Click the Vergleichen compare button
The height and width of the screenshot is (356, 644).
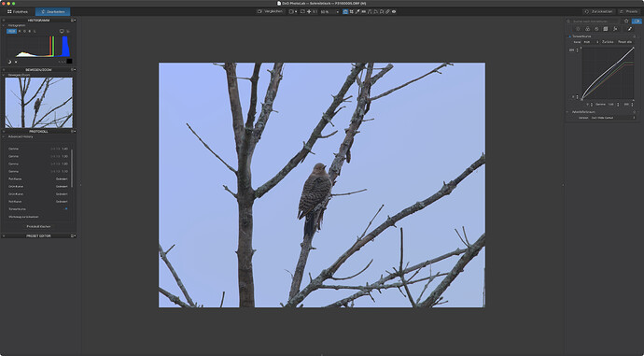pos(271,11)
